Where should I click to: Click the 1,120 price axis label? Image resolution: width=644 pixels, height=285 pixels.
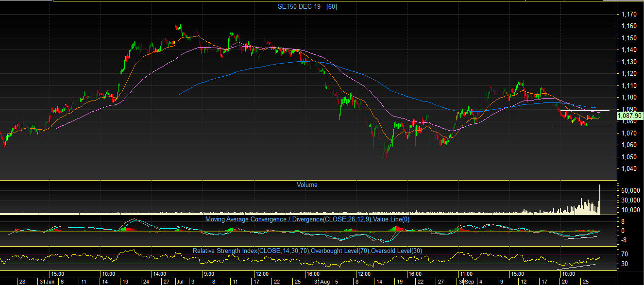coord(629,74)
